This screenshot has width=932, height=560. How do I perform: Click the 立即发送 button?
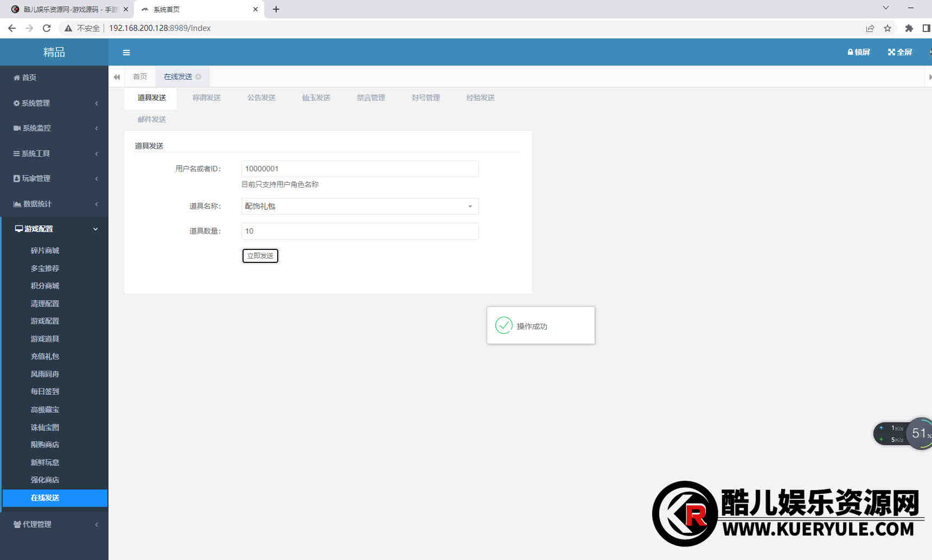tap(260, 255)
